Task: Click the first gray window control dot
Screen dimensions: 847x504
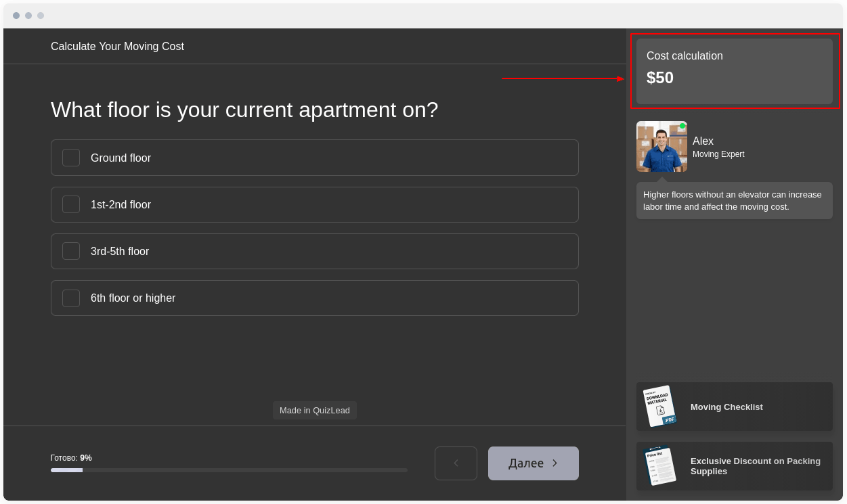Action: tap(16, 16)
